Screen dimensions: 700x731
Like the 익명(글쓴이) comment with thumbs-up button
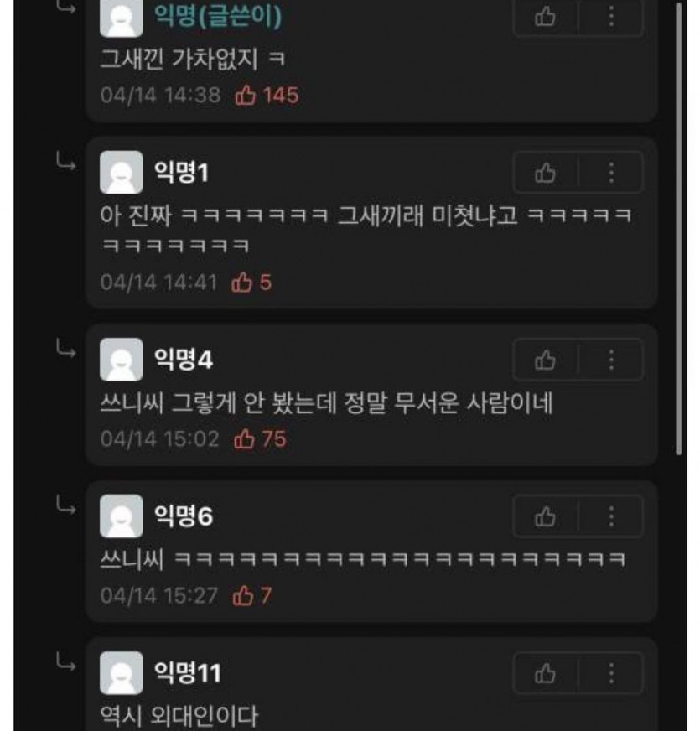point(545,18)
